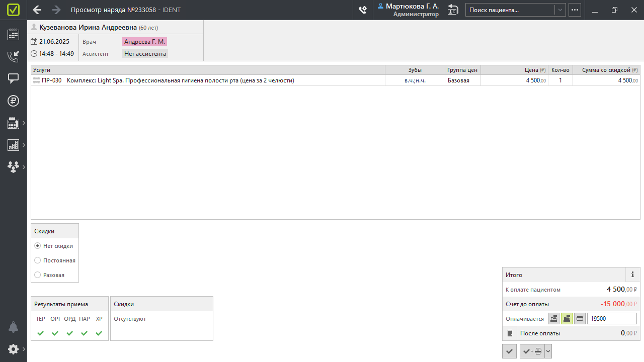Open the schedule calendar in the sidebar
Screen dimensions: 644x362
tap(14, 34)
